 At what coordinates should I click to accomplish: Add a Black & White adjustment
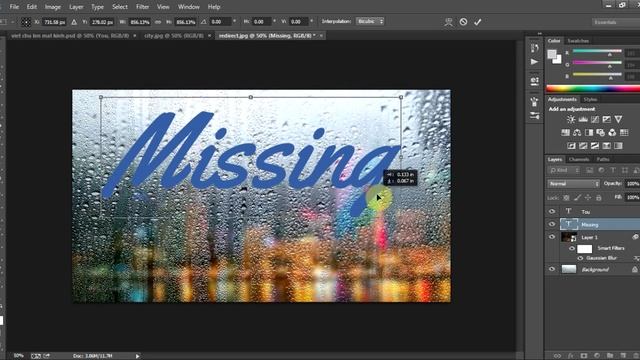pos(589,133)
